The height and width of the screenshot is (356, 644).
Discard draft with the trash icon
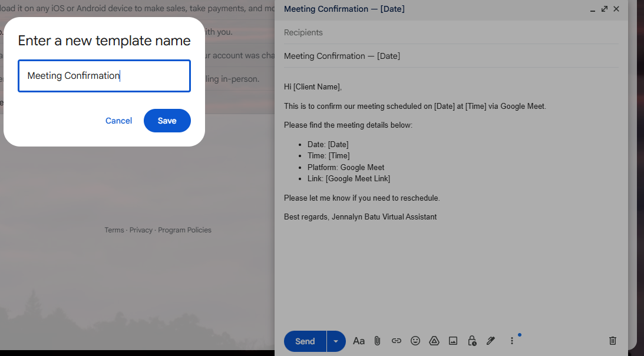612,341
